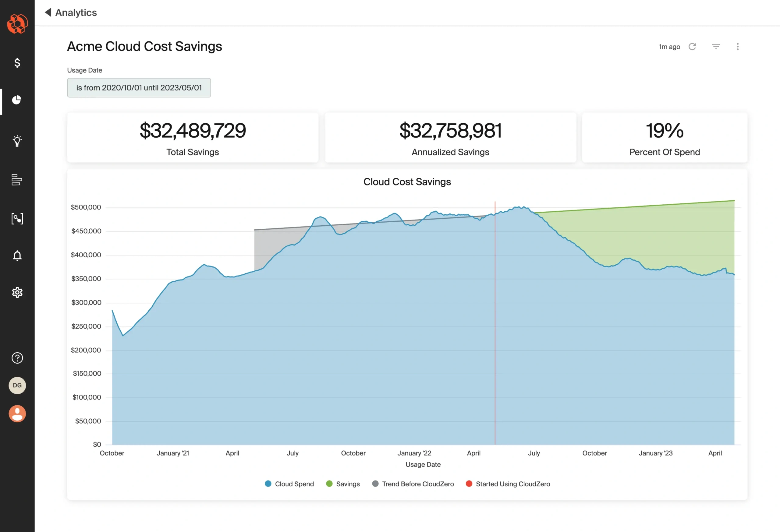
Task: Click the January '23 axis label
Action: pyautogui.click(x=655, y=453)
